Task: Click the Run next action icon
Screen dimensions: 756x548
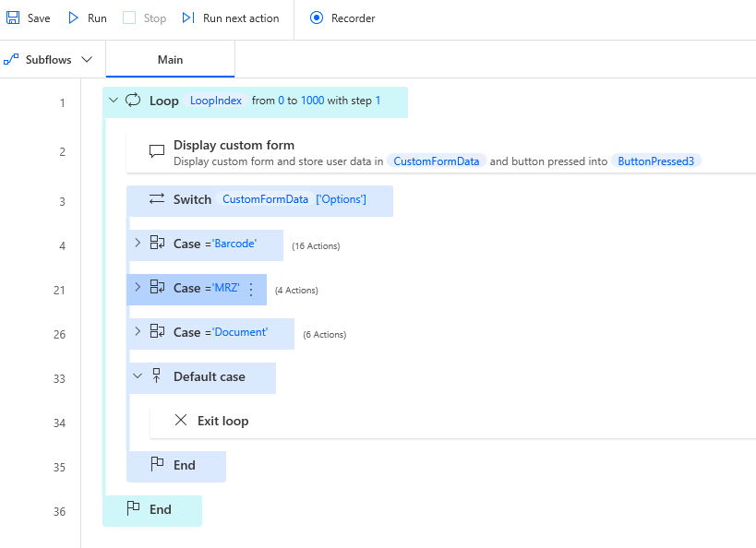Action: [x=188, y=18]
